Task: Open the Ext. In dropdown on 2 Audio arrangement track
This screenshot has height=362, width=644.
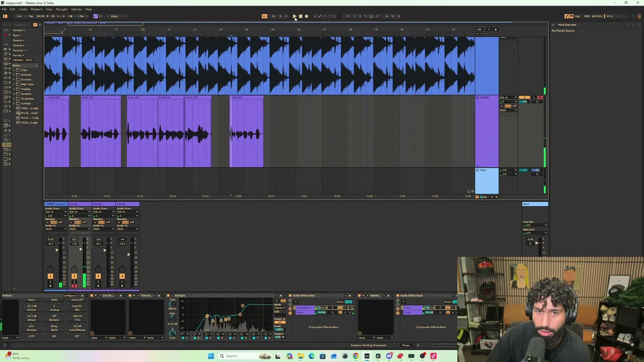Action: tap(508, 98)
